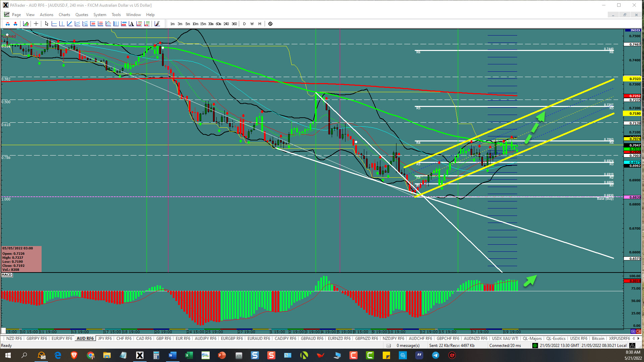Viewport: 644px width, 362px height.
Task: Click the HSL levels tool icon
Action: 147,24
